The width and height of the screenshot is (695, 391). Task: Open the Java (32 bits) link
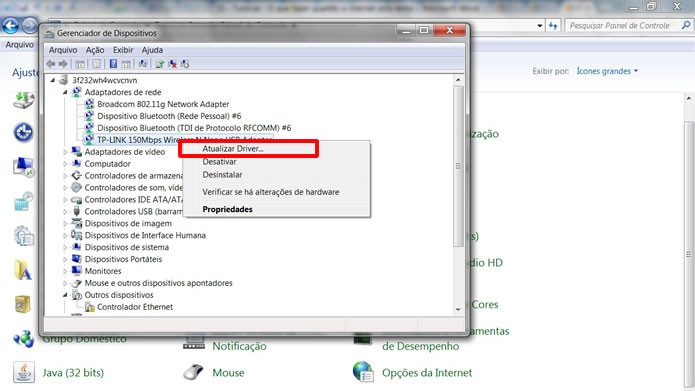pyautogui.click(x=73, y=372)
